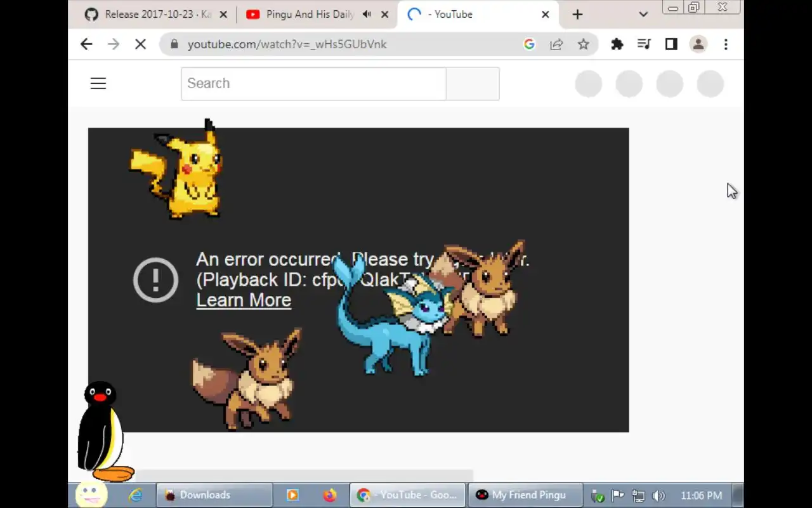Open the Start button on taskbar

tap(91, 495)
